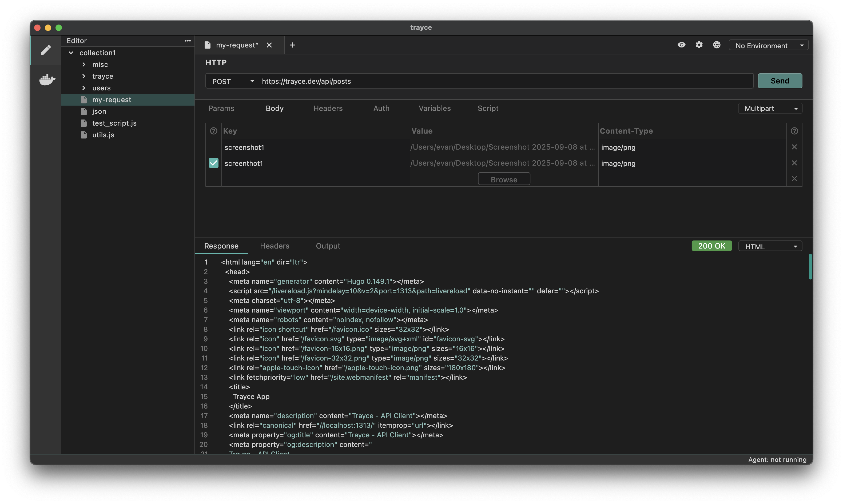Click image/png content type of screenshot1

coord(692,147)
